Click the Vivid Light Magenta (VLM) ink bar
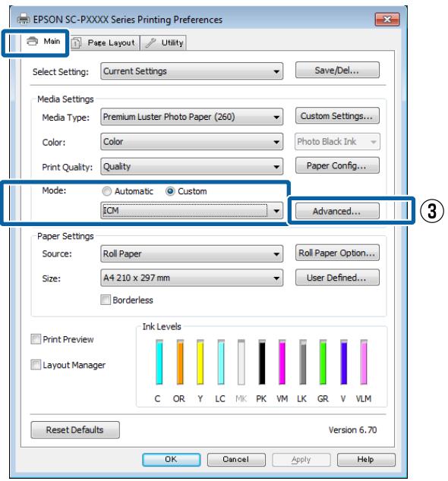This screenshot has width=448, height=481. 364,362
